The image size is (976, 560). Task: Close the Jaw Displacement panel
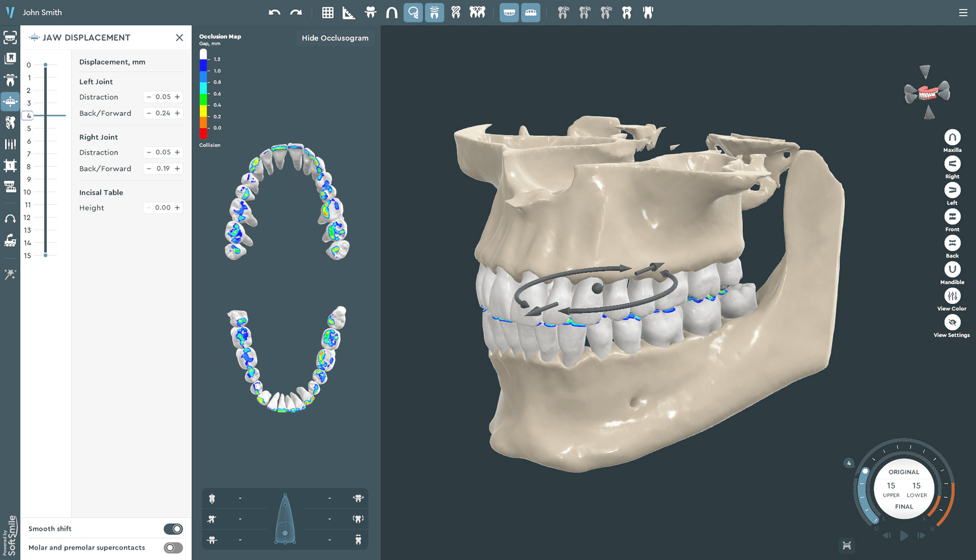coord(179,37)
